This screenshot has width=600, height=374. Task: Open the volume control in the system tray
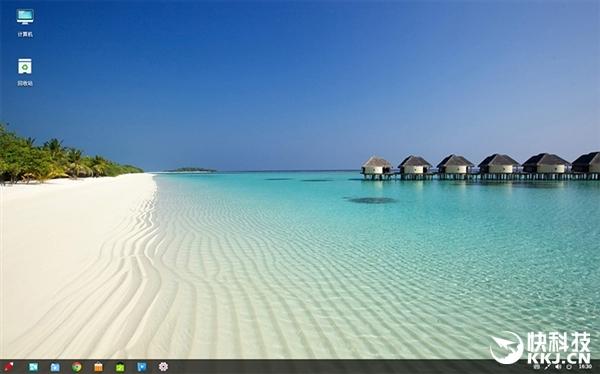coord(558,367)
